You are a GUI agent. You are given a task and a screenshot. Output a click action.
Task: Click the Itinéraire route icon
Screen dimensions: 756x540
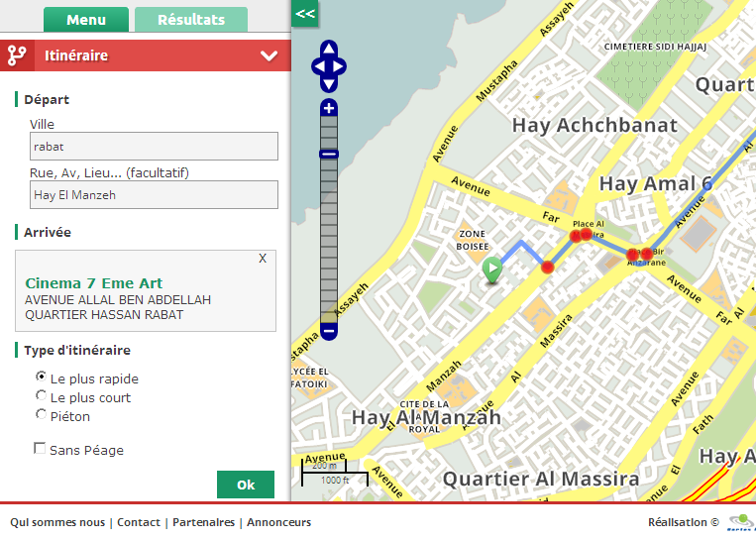click(x=16, y=55)
